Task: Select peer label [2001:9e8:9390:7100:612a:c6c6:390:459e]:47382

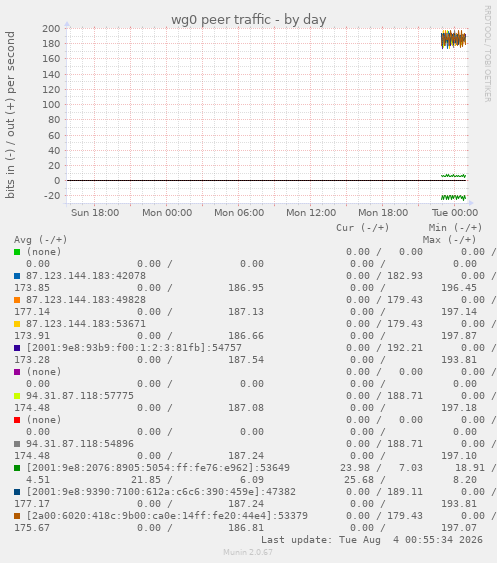Action: click(161, 492)
